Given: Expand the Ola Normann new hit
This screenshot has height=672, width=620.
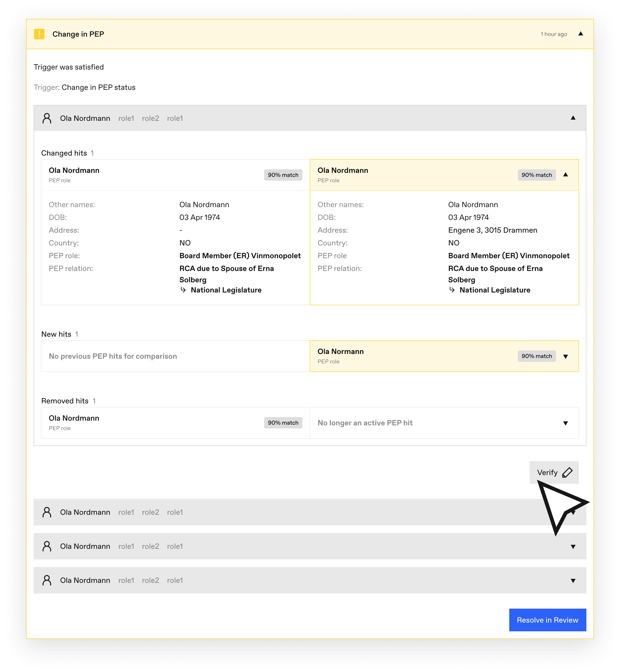Looking at the screenshot, I should tap(566, 356).
